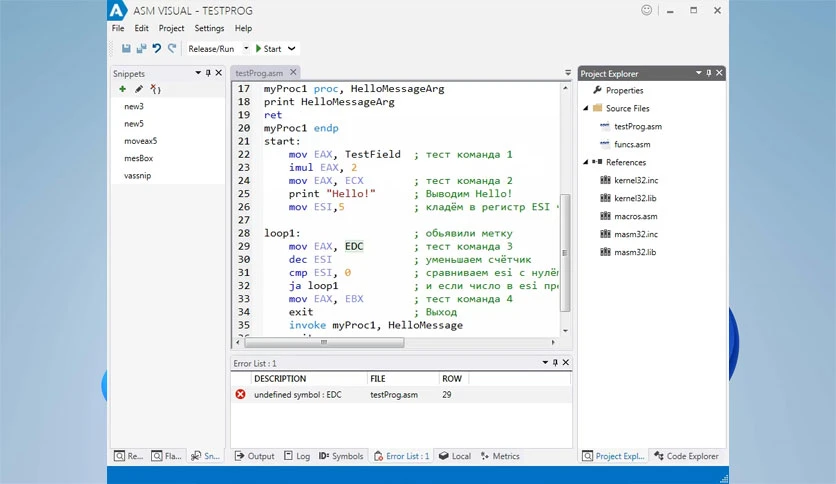Select the Project Expl... bottom tab

click(613, 456)
